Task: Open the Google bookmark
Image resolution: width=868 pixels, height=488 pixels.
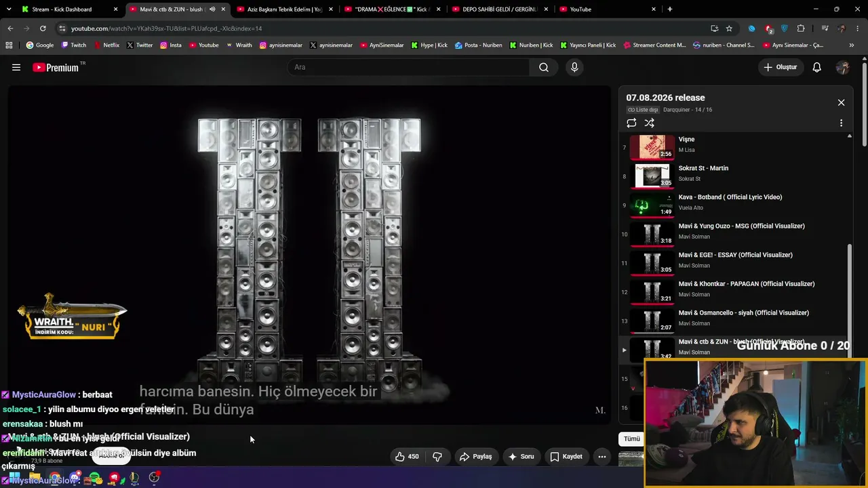Action: [40, 45]
